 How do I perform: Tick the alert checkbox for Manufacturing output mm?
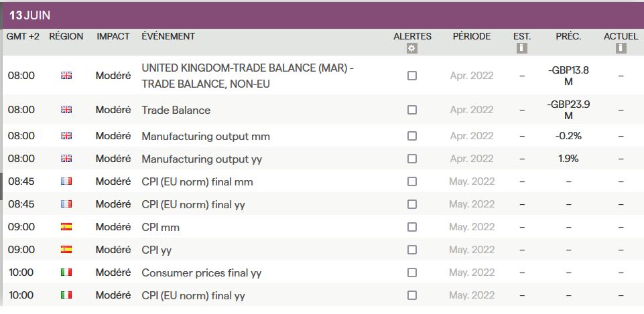tap(412, 136)
